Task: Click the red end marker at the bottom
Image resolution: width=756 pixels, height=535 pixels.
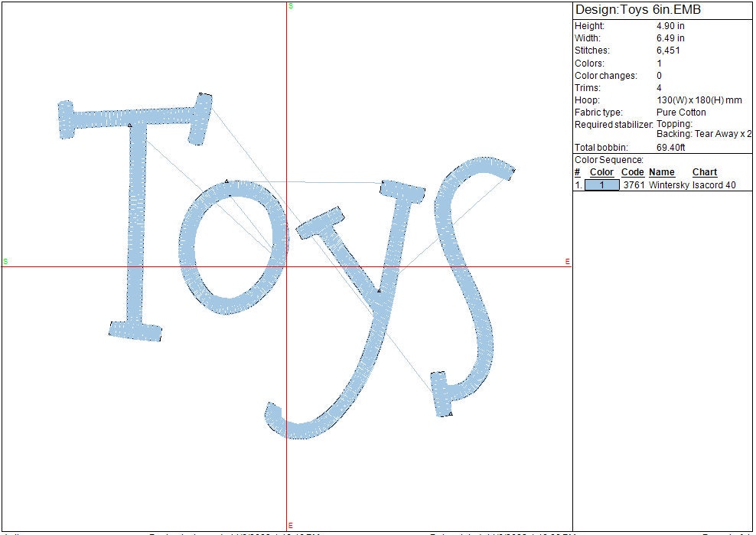Action: pos(291,524)
